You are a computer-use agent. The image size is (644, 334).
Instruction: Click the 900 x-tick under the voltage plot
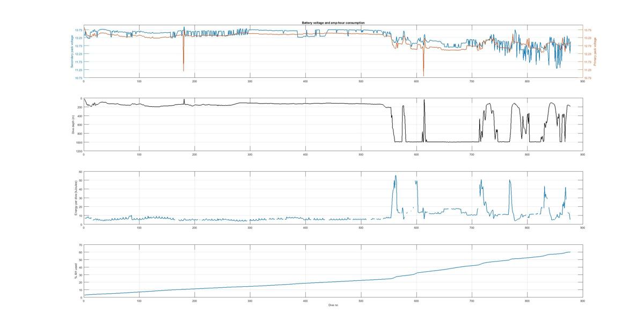(x=582, y=81)
